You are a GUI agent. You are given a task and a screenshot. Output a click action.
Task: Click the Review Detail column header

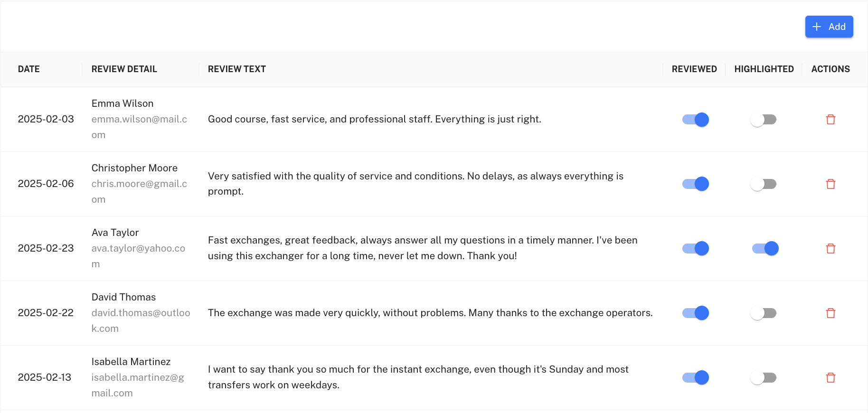click(x=124, y=69)
